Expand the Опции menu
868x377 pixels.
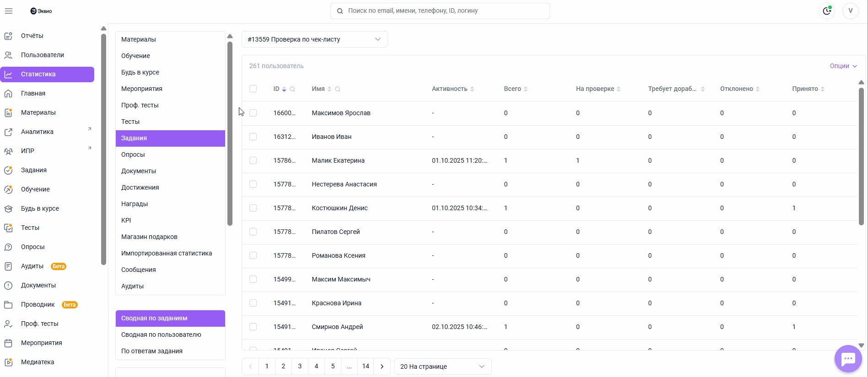(x=843, y=66)
